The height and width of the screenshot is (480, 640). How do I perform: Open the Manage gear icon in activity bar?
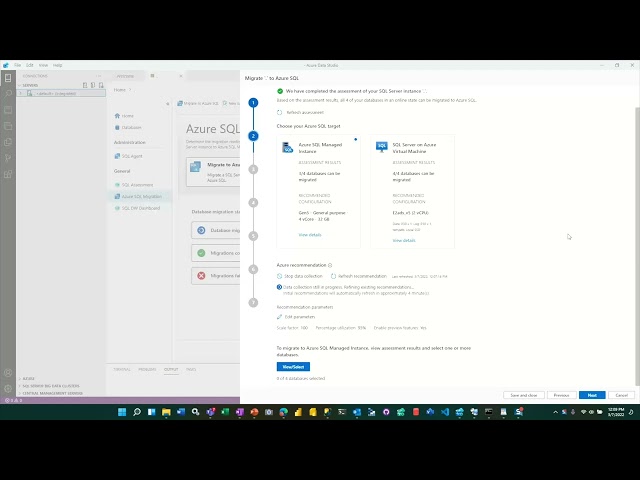coord(8,389)
